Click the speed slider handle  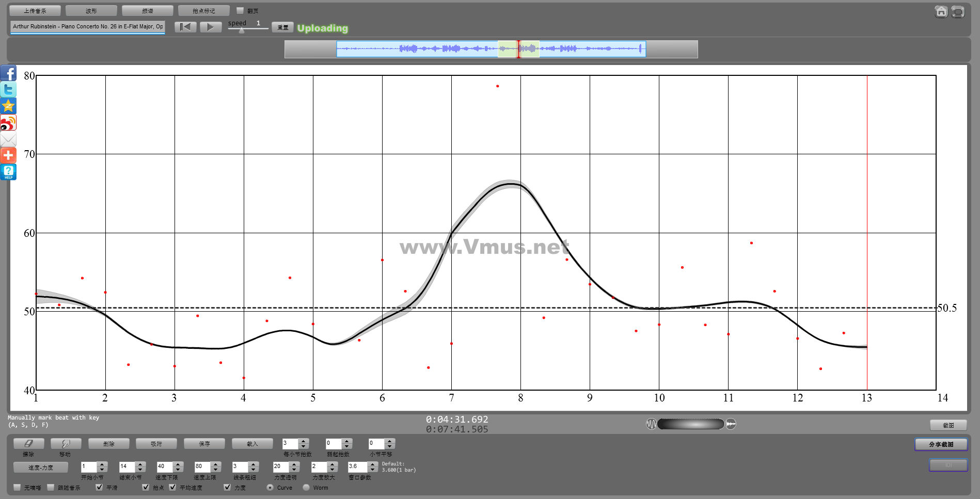tap(242, 30)
